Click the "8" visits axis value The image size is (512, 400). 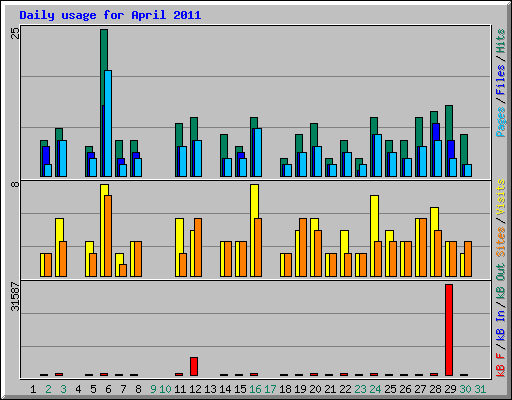[15, 184]
